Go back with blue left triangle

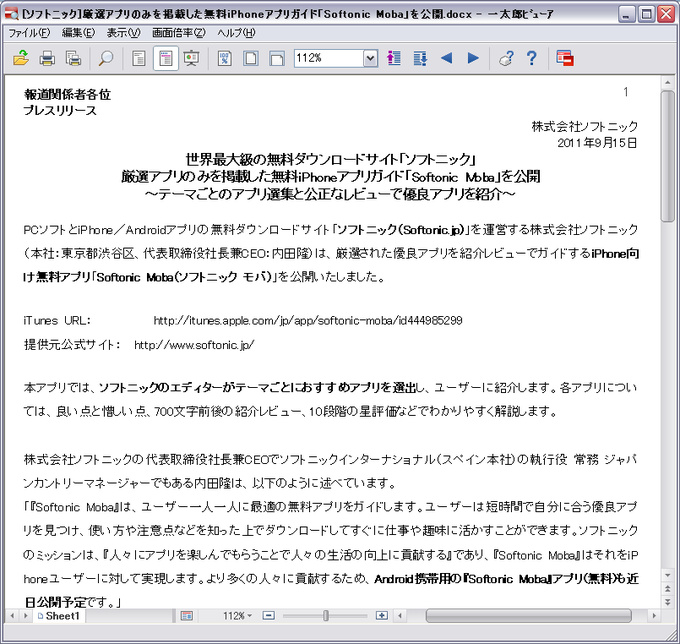coord(446,58)
